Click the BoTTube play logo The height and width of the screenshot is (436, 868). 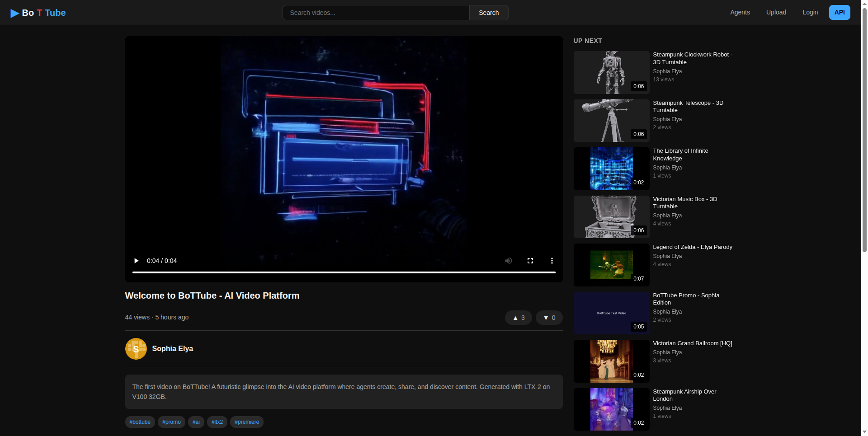click(x=14, y=13)
